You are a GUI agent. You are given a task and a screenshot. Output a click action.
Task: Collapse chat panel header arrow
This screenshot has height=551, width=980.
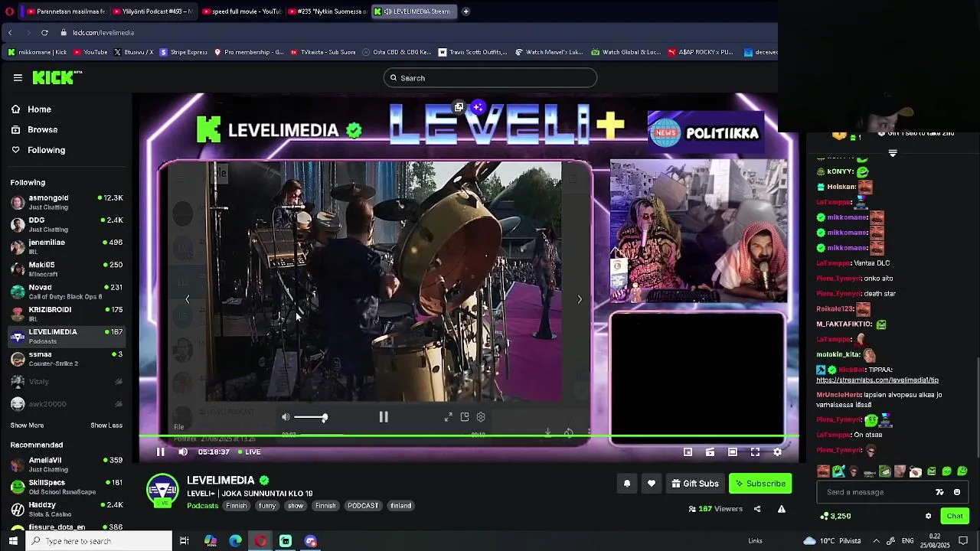[x=893, y=153]
